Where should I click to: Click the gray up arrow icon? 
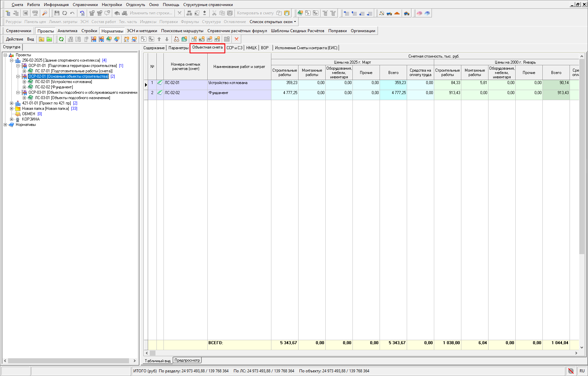[x=159, y=39]
